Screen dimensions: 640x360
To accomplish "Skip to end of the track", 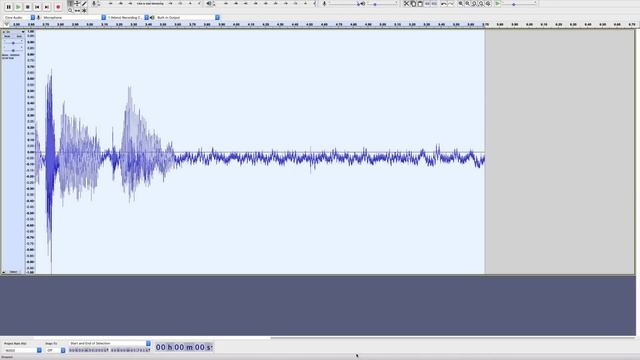I will (x=47, y=7).
